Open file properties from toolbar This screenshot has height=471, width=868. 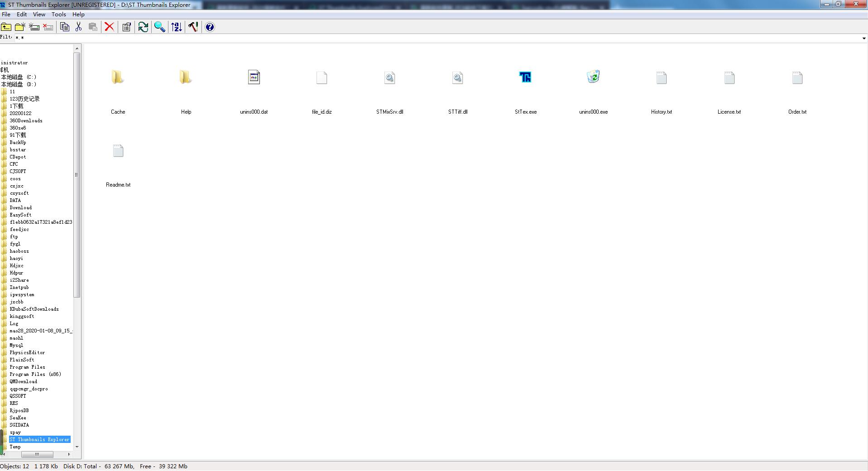pyautogui.click(x=126, y=27)
